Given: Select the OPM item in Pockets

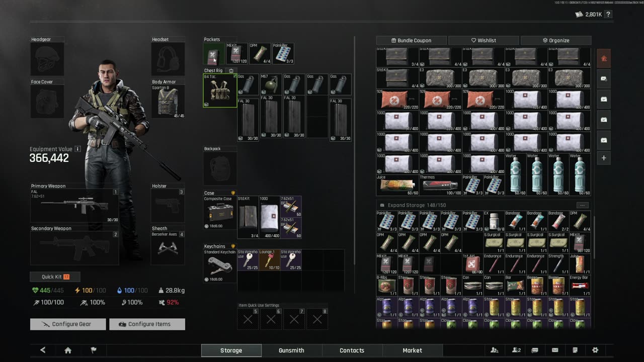Looking at the screenshot, I should pos(260,53).
